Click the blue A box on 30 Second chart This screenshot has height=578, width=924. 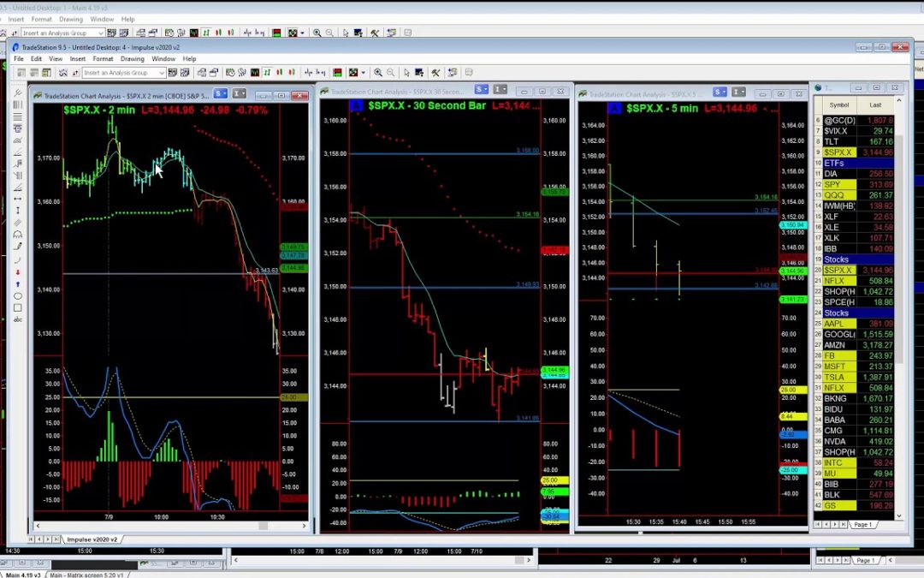click(x=356, y=105)
